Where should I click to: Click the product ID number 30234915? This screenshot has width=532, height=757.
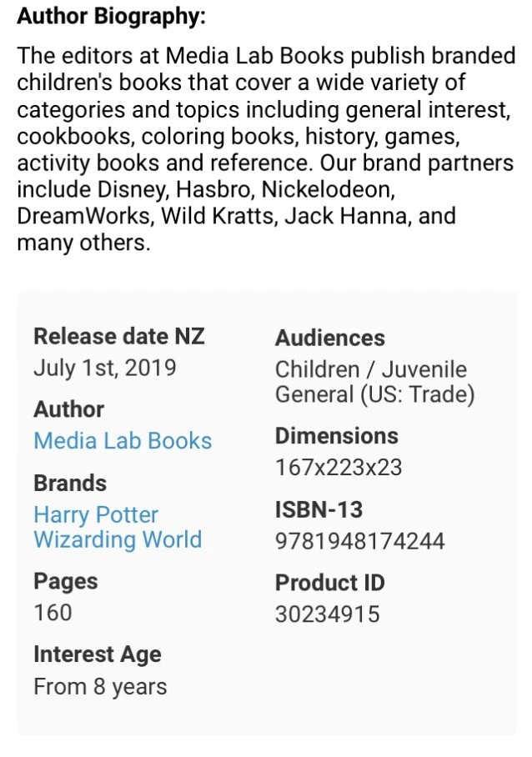(328, 614)
